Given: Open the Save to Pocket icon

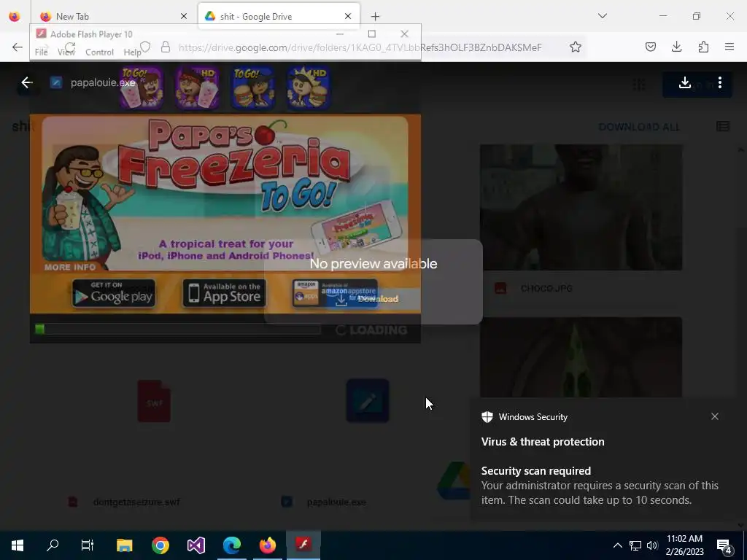Looking at the screenshot, I should click(650, 47).
